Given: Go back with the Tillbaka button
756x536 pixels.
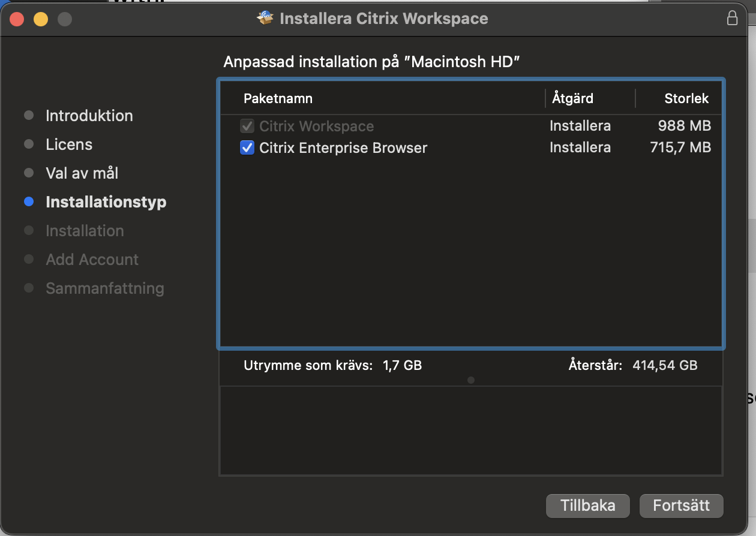Looking at the screenshot, I should point(587,505).
